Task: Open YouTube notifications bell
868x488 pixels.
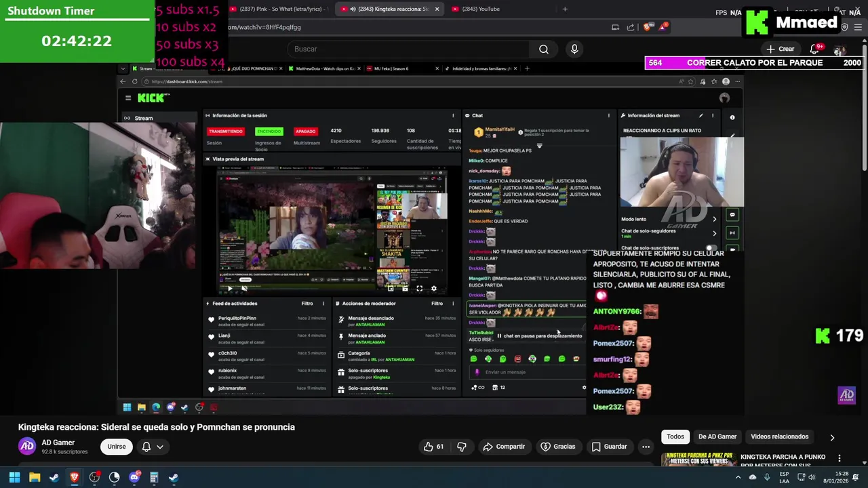Action: 815,49
